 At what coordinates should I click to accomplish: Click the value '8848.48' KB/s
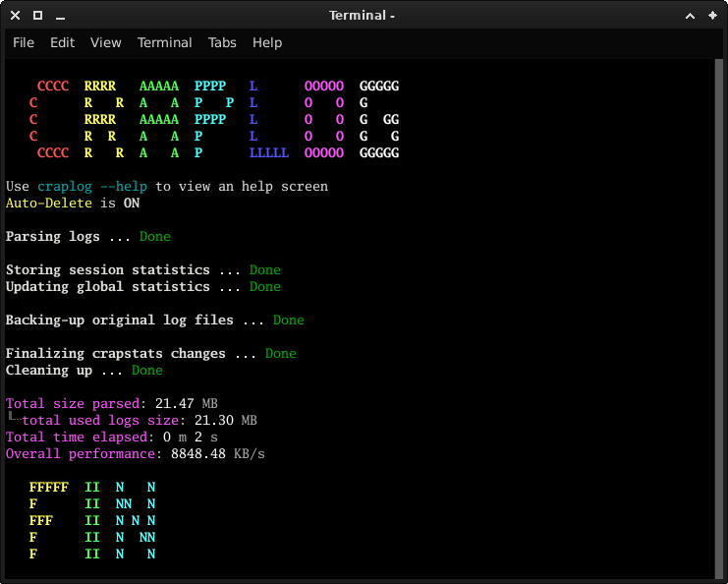click(197, 454)
